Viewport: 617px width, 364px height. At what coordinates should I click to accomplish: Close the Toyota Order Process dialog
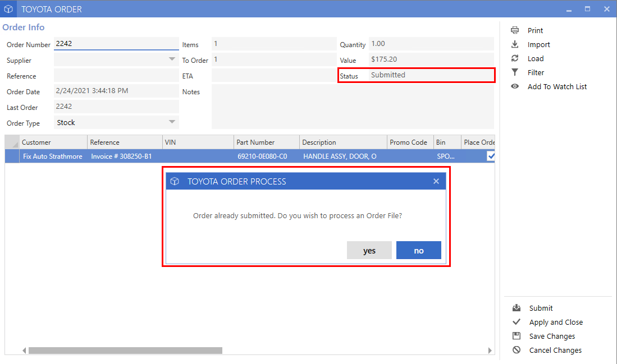pos(436,181)
